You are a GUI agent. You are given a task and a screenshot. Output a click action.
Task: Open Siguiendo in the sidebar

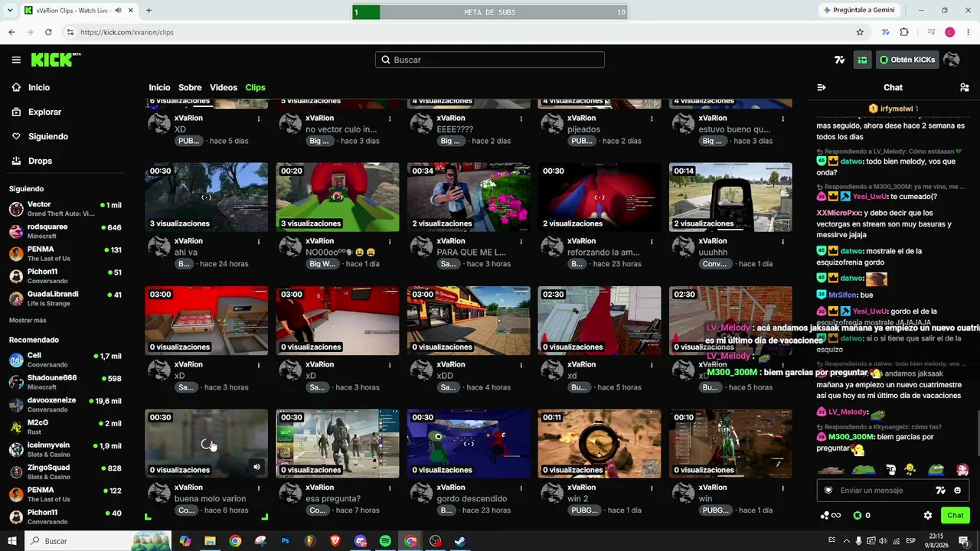(47, 136)
